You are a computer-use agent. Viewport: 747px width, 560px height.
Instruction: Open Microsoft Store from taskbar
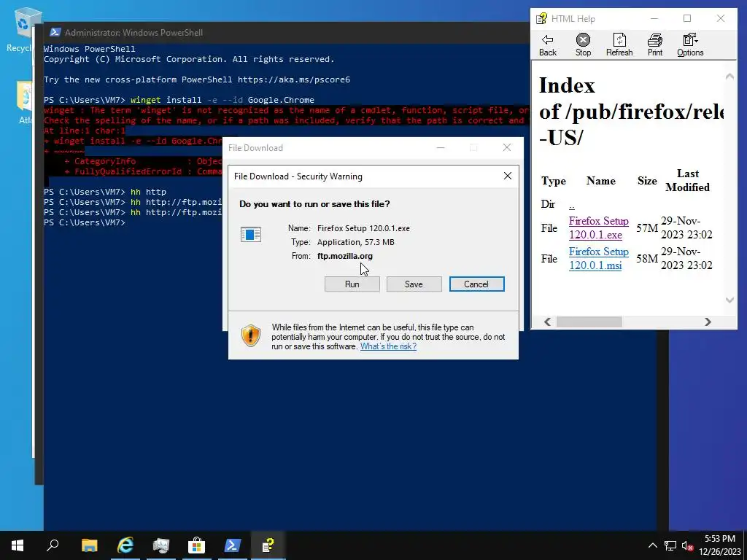[x=196, y=545]
